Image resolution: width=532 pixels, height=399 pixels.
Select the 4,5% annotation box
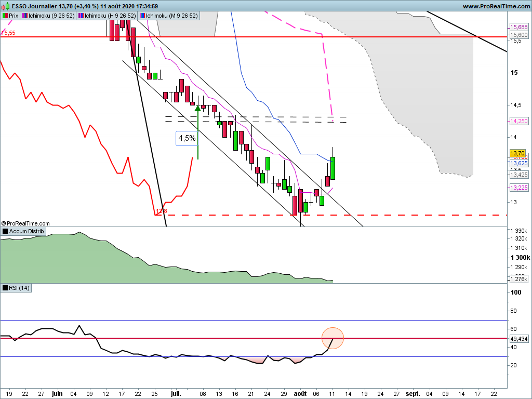(187, 138)
